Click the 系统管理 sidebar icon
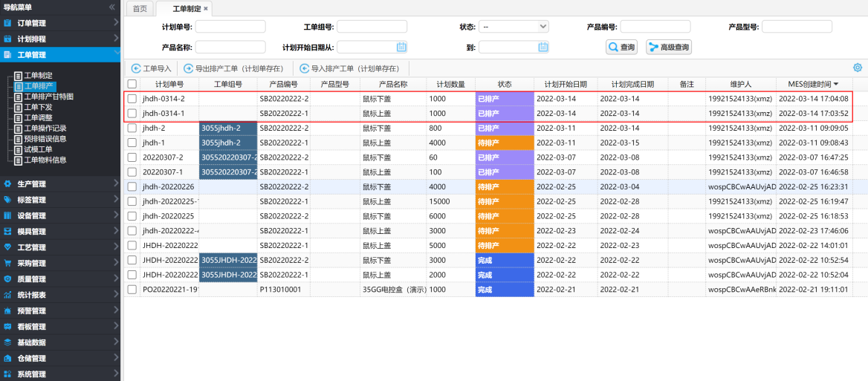This screenshot has width=868, height=381. pyautogui.click(x=7, y=374)
